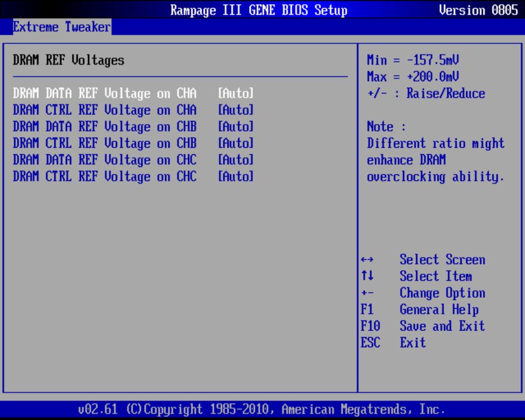Image resolution: width=525 pixels, height=420 pixels.
Task: Click the F1 General Help entry
Action: pyautogui.click(x=420, y=310)
